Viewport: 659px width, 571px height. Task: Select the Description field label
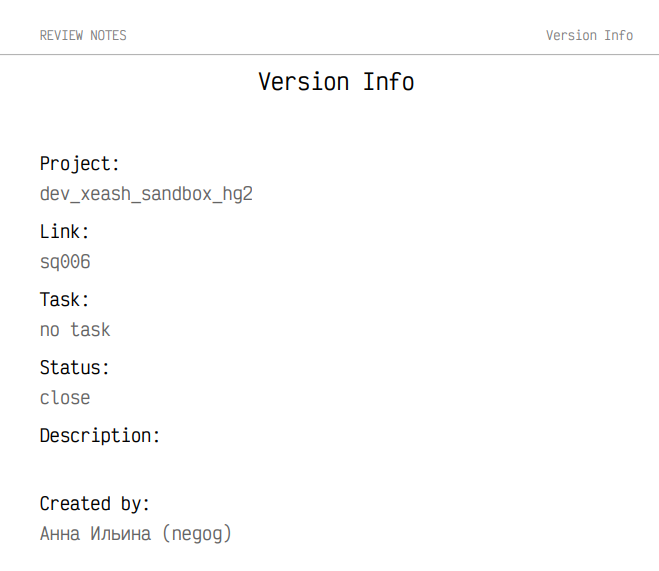tap(100, 436)
